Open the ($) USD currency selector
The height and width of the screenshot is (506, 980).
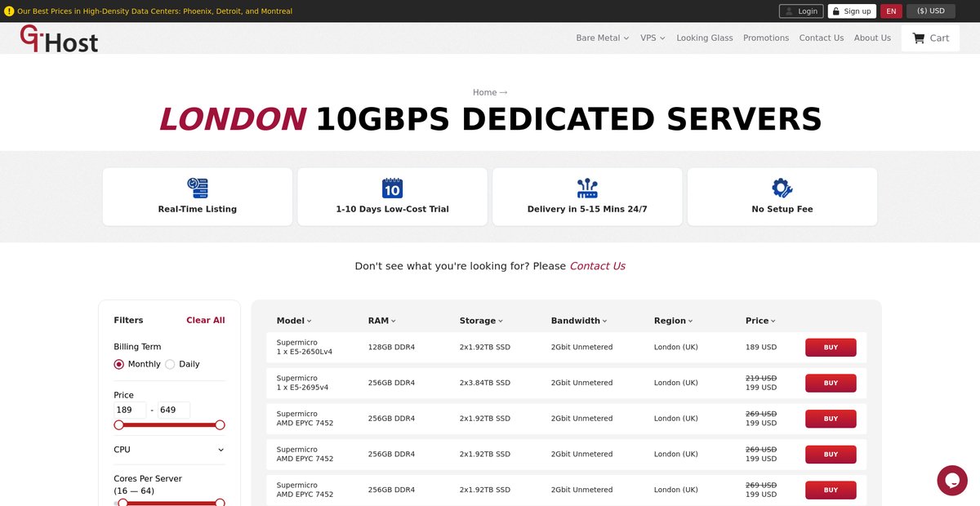[931, 11]
